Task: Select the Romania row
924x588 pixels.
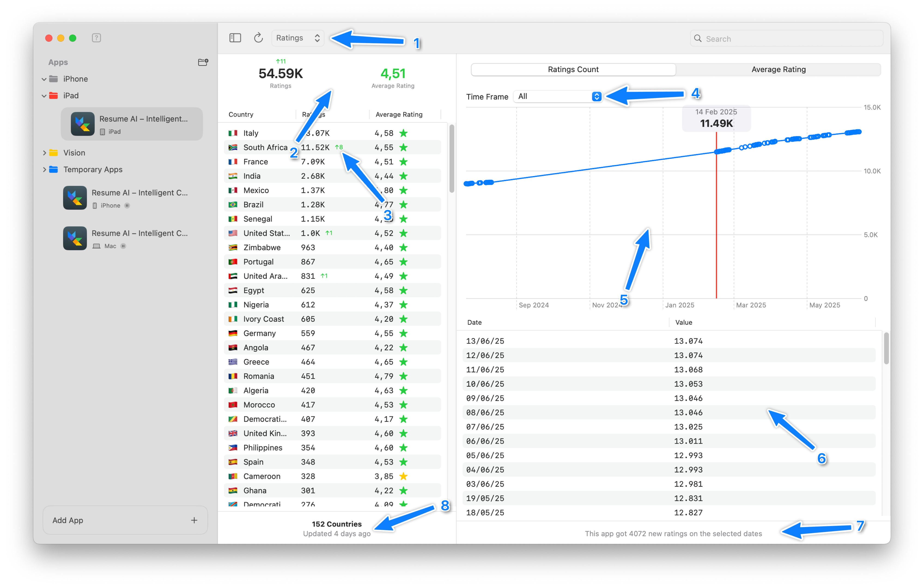Action: tap(332, 376)
